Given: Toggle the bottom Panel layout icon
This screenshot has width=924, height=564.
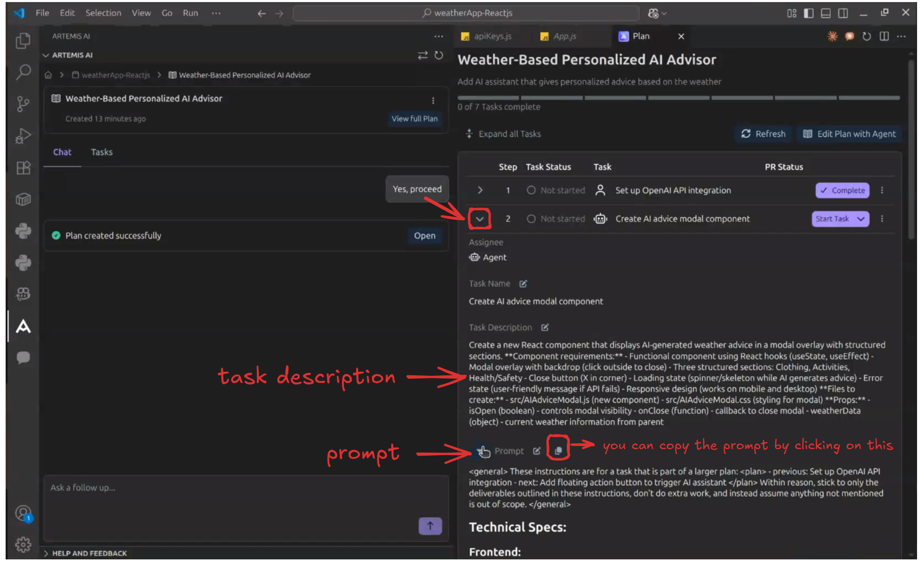Looking at the screenshot, I should point(826,13).
